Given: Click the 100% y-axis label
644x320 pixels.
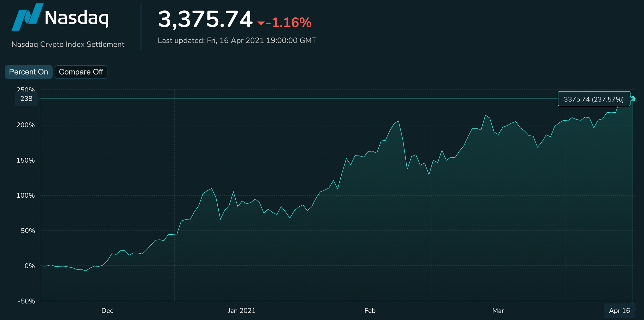Looking at the screenshot, I should click(26, 195).
